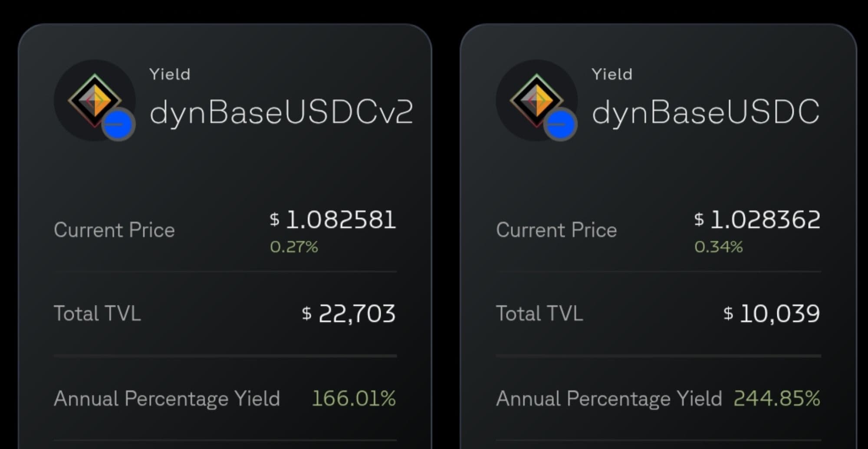The height and width of the screenshot is (449, 868).
Task: Click Annual Percentage Yield label in dynBaseUSDC card
Action: [609, 398]
